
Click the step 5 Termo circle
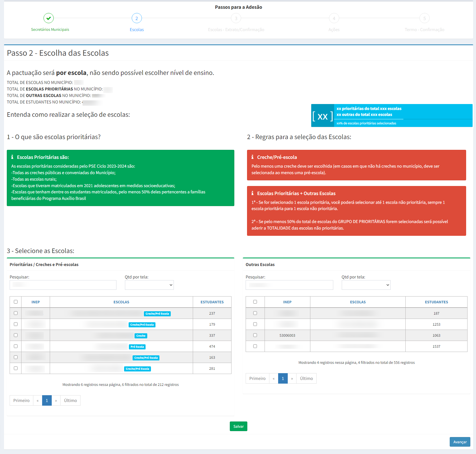coord(424,18)
